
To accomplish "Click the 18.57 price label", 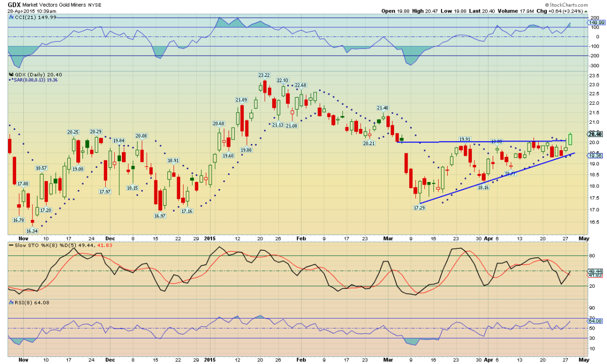I will tap(41, 168).
